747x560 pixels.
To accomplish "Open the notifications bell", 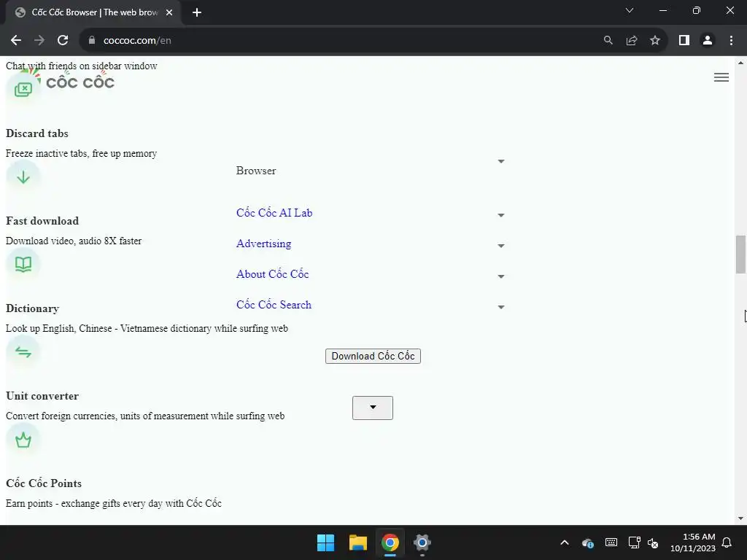I will pyautogui.click(x=727, y=542).
